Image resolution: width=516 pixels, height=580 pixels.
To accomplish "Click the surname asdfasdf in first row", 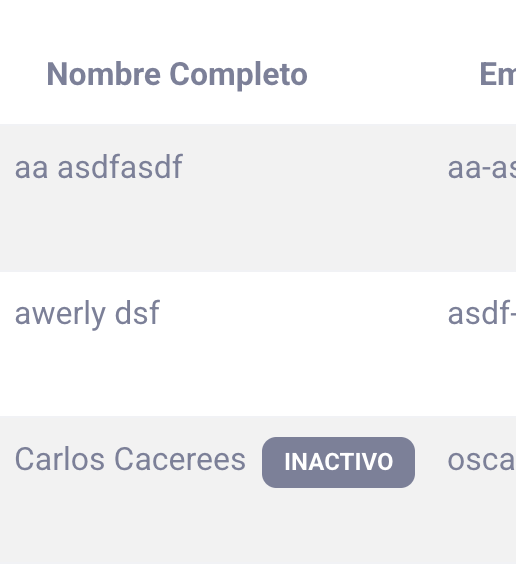I will click(120, 167).
